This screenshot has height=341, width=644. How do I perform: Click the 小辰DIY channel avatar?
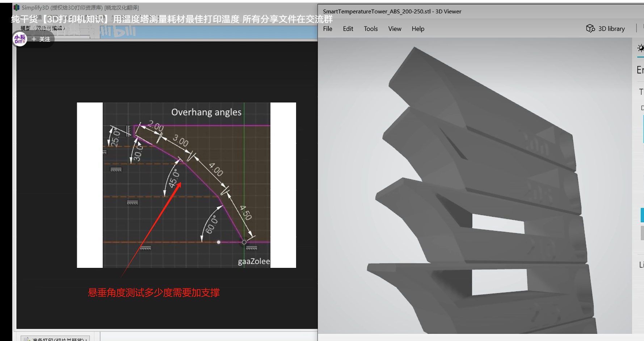click(20, 39)
